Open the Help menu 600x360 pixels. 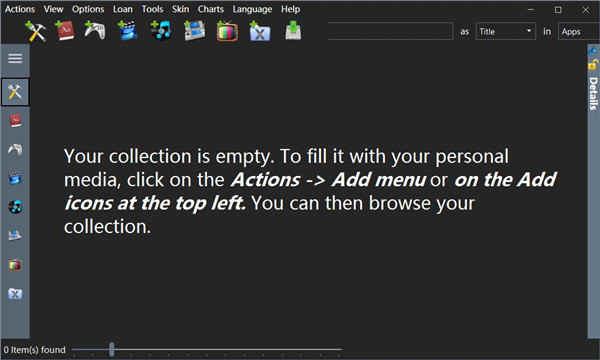click(x=290, y=9)
